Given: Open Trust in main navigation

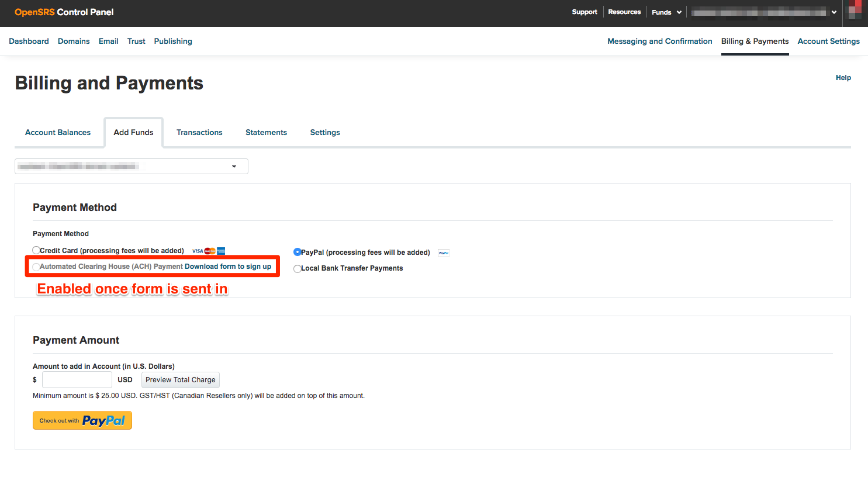Looking at the screenshot, I should click(x=136, y=41).
